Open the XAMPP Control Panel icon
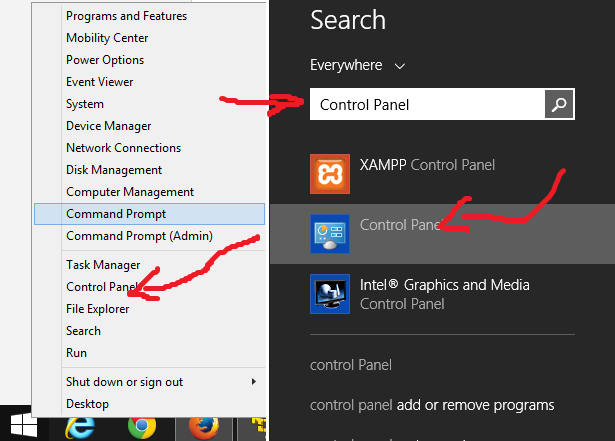This screenshot has width=615, height=441. (x=329, y=173)
